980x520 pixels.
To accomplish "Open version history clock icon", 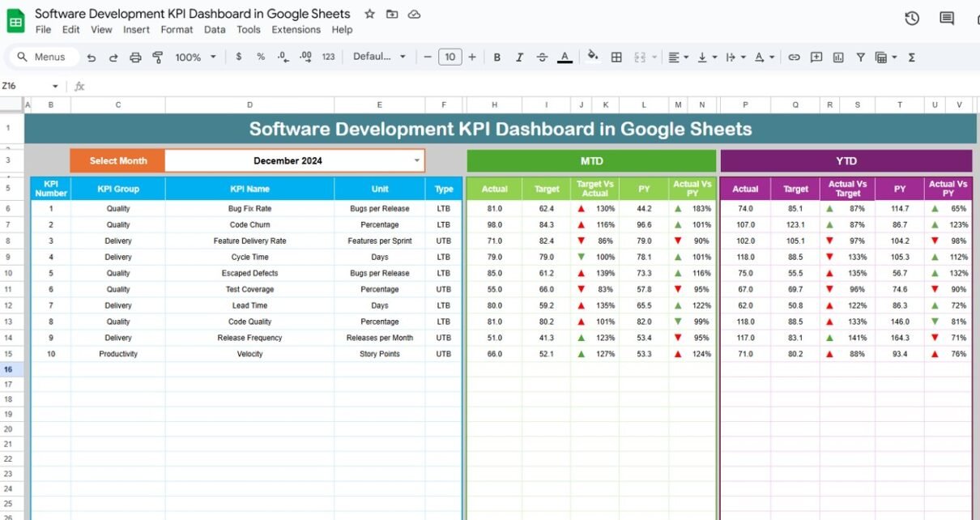I will [912, 19].
